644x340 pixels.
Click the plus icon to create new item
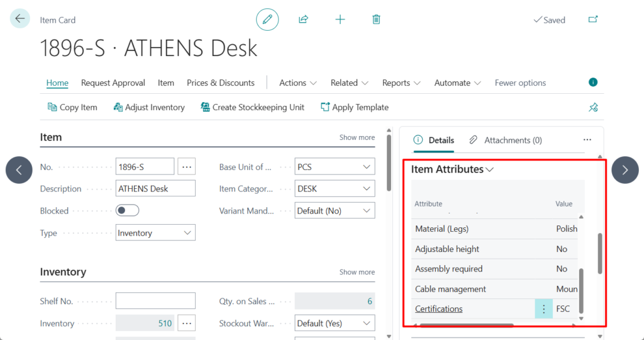[340, 20]
